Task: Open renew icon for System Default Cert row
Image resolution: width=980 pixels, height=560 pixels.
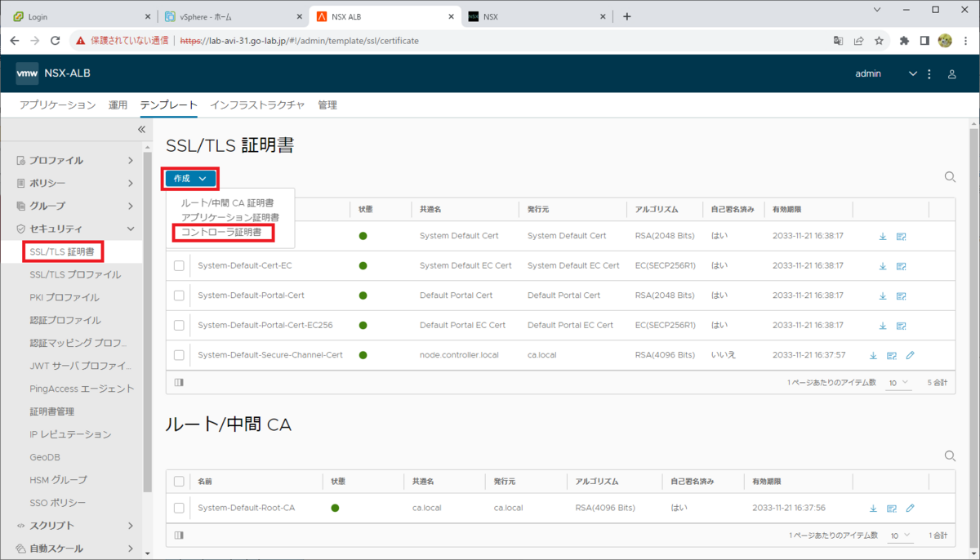Action: point(902,237)
